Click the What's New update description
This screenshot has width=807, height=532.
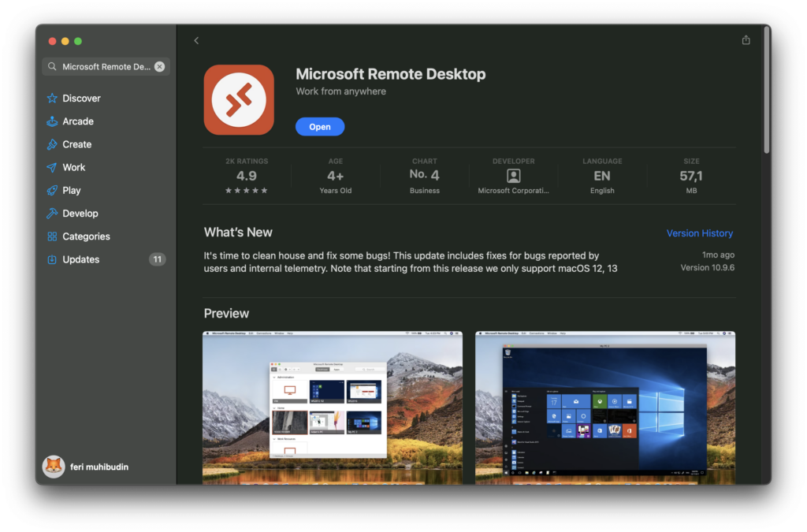click(410, 262)
